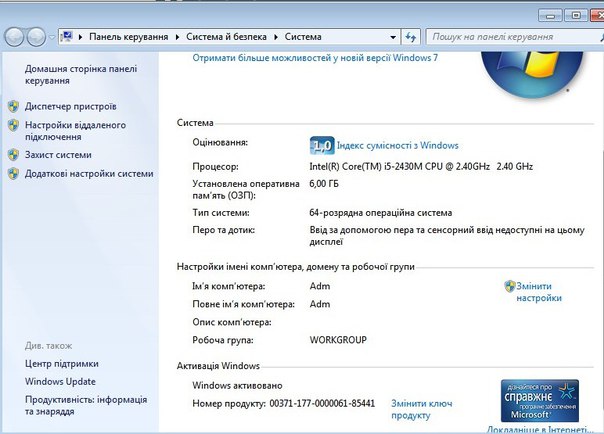Viewport: 604px width, 434px height.
Task: Click shield icon beside Диспетчер пристроїв
Action: click(x=13, y=106)
